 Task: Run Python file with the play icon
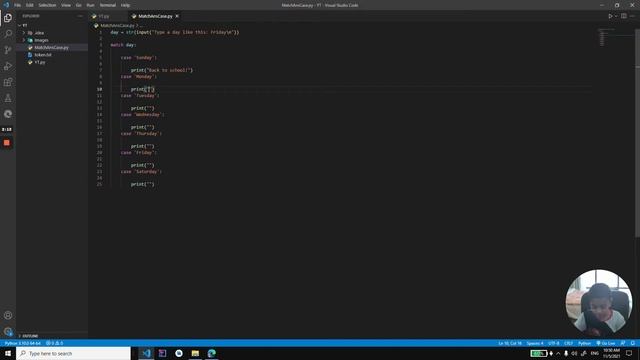point(611,16)
